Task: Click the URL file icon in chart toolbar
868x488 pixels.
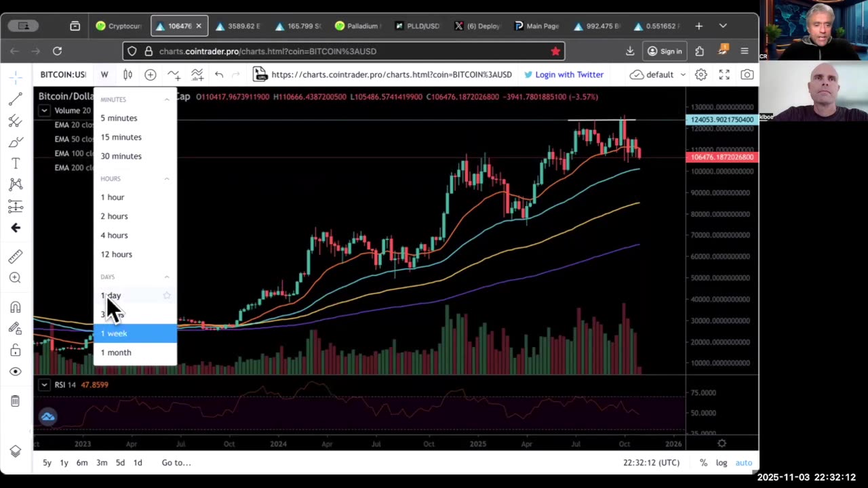Action: point(259,75)
